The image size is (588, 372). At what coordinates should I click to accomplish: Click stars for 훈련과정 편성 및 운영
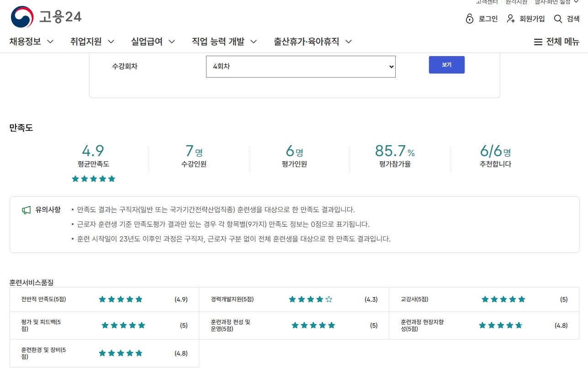pos(313,325)
